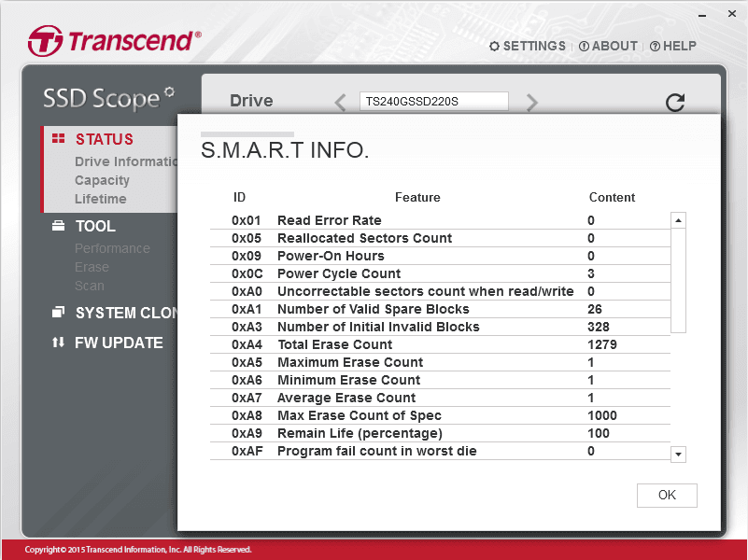Click the System Clone icon
748x560 pixels.
[x=58, y=312]
